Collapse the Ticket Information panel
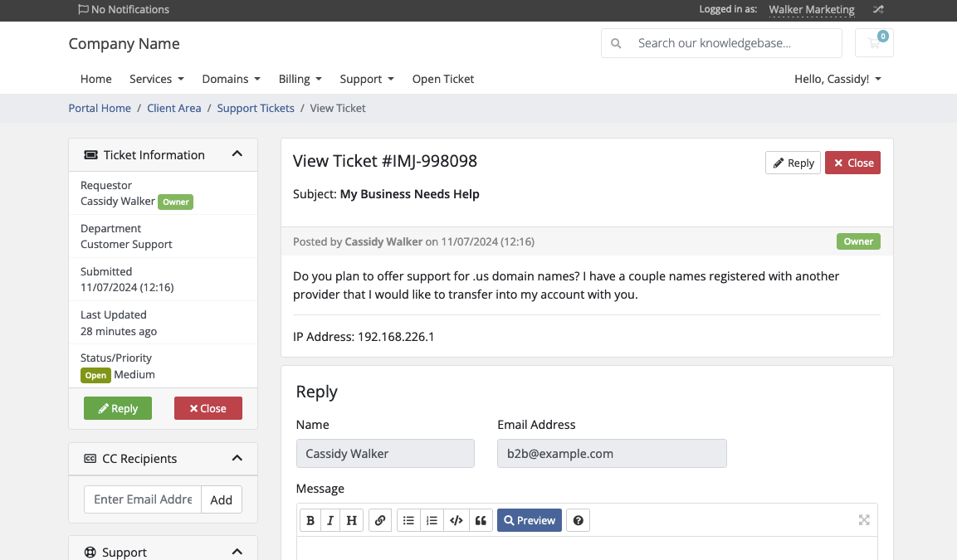Screen dimensions: 957x560 [237, 154]
